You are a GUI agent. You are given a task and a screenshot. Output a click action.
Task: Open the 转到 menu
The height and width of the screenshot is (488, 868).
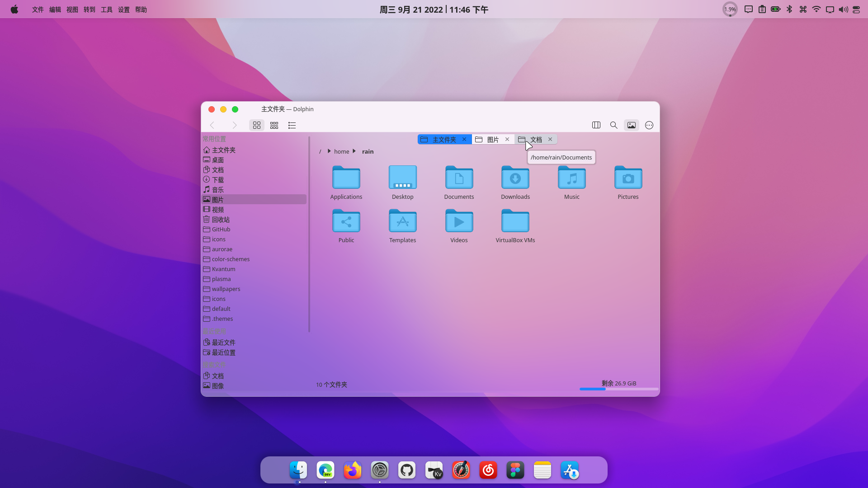90,9
